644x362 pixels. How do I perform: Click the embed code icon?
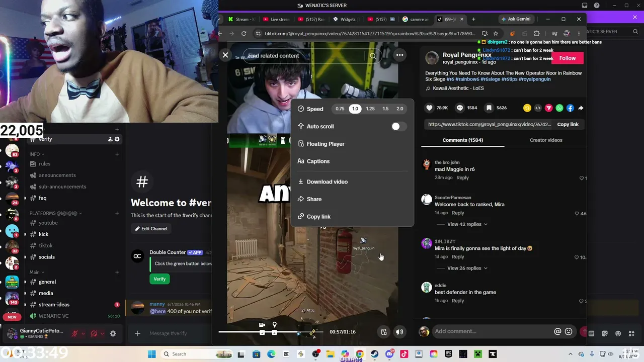click(538, 108)
